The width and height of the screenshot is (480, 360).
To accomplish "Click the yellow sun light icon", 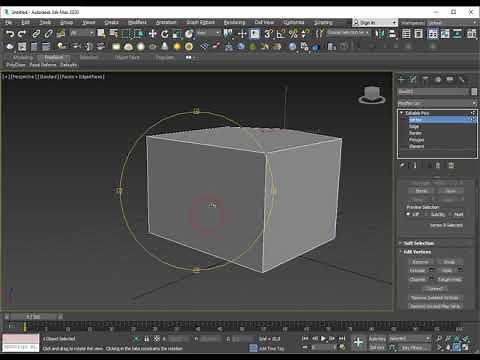I will tap(177, 46).
